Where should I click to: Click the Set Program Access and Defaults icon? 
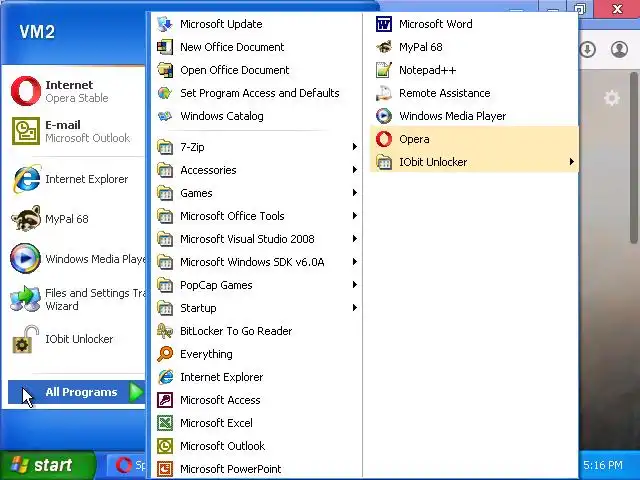click(165, 93)
